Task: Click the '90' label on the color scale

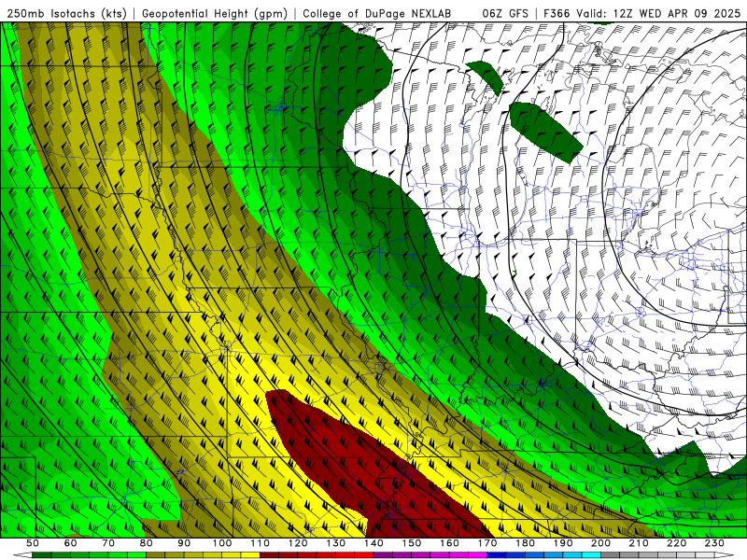Action: coord(184,543)
